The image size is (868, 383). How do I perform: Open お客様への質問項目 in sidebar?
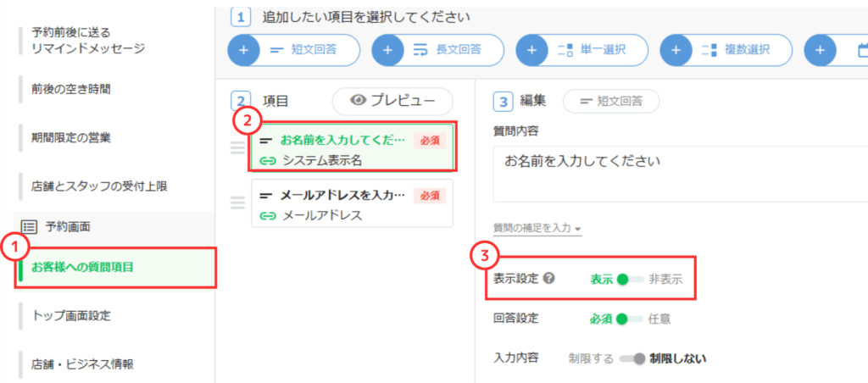tap(83, 268)
